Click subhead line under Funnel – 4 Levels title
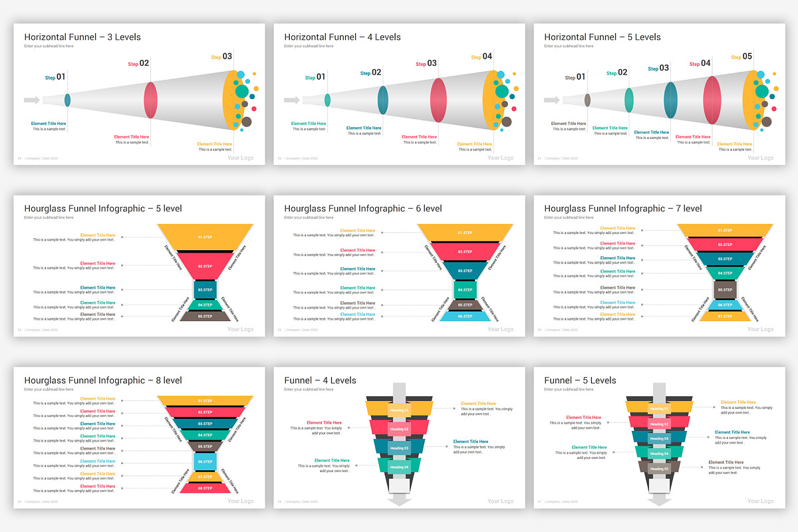This screenshot has height=532, width=798. [309, 390]
